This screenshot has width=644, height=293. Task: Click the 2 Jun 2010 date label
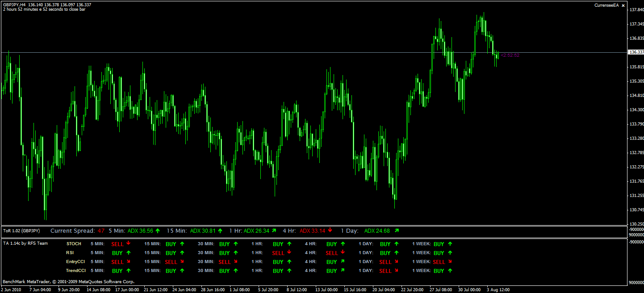tap(11, 289)
